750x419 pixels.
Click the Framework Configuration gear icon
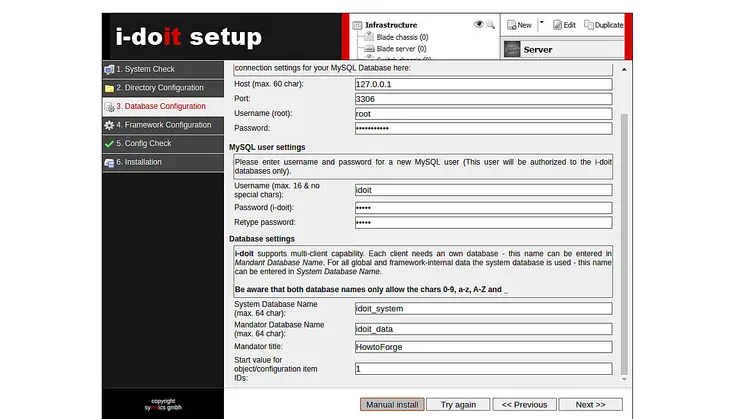tap(109, 125)
